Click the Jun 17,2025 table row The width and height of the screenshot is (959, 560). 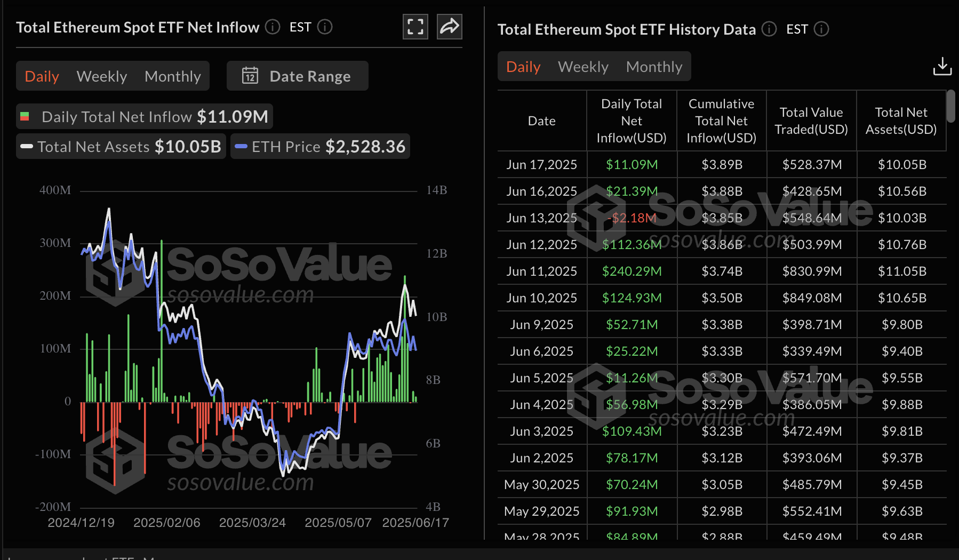coord(722,164)
